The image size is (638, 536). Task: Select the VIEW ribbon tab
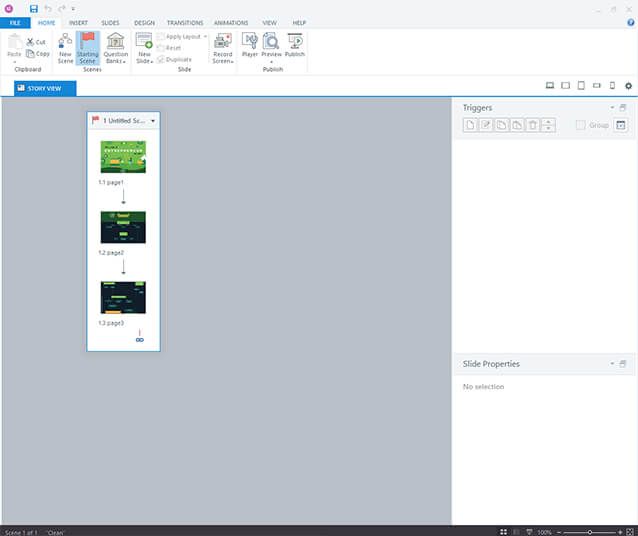(x=269, y=23)
